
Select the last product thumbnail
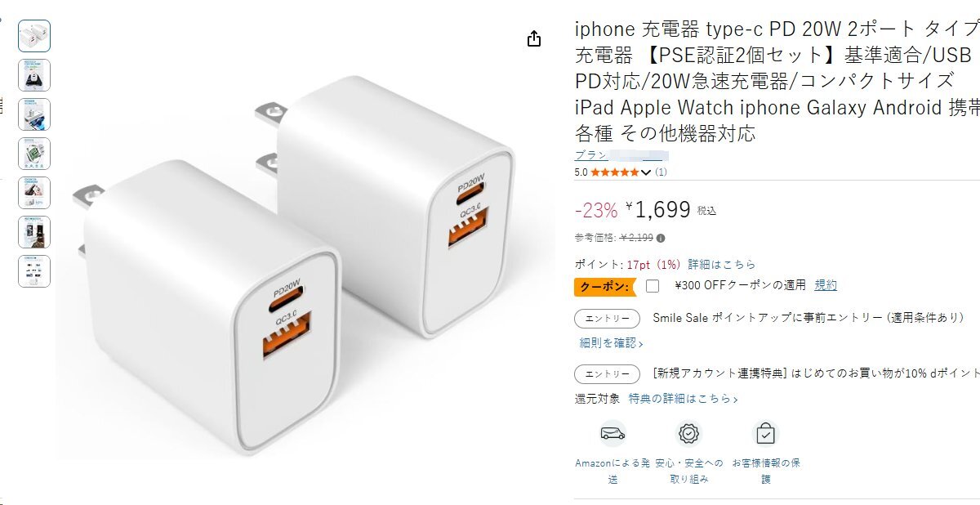(34, 271)
